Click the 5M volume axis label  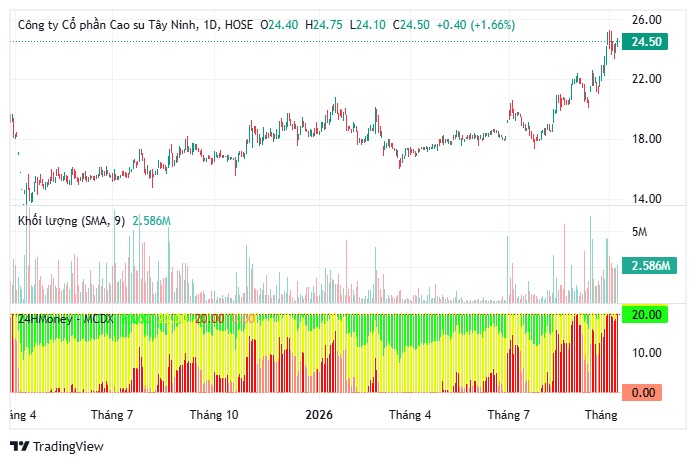pos(640,232)
